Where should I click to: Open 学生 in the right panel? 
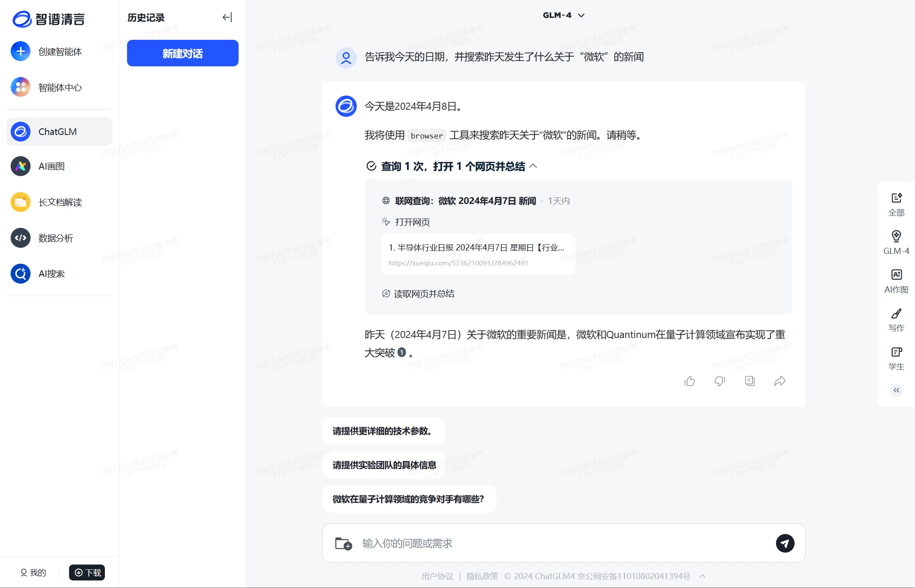tap(896, 358)
